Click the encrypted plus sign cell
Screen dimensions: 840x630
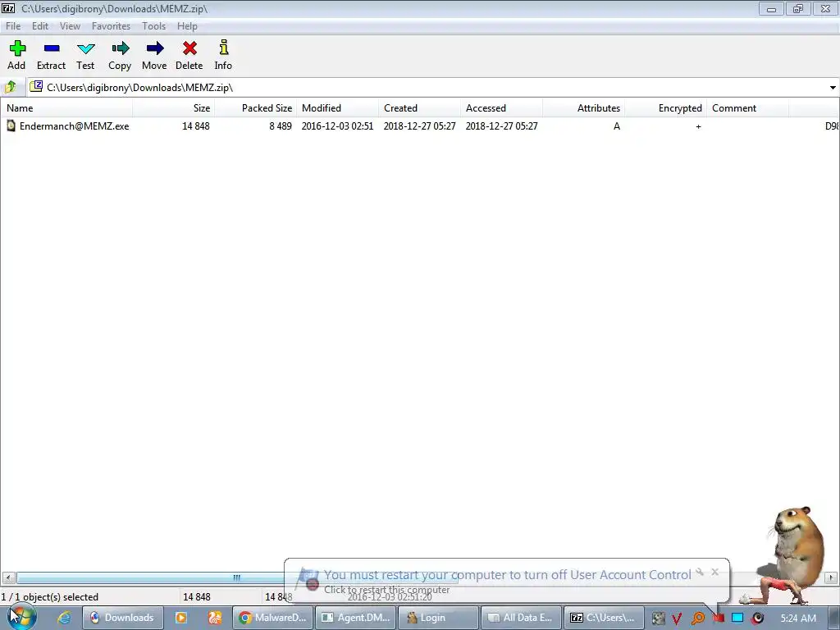point(698,126)
